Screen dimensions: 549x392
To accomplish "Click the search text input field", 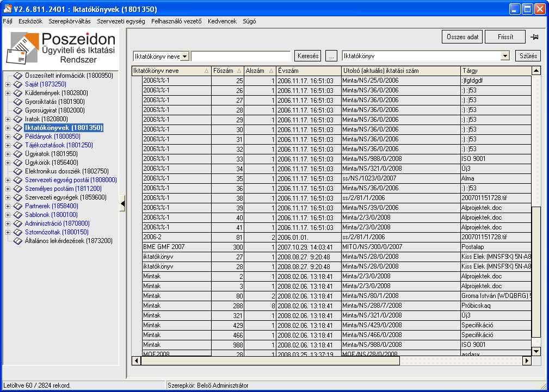I will pyautogui.click(x=241, y=56).
